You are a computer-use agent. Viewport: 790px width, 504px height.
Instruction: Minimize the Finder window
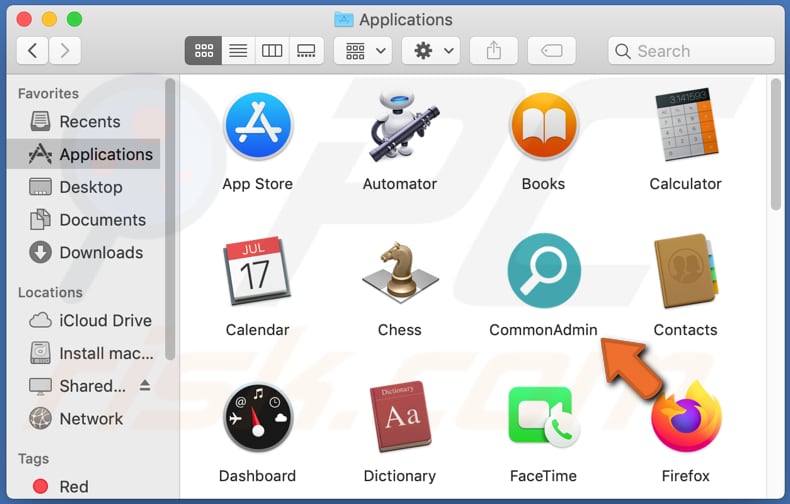point(49,19)
